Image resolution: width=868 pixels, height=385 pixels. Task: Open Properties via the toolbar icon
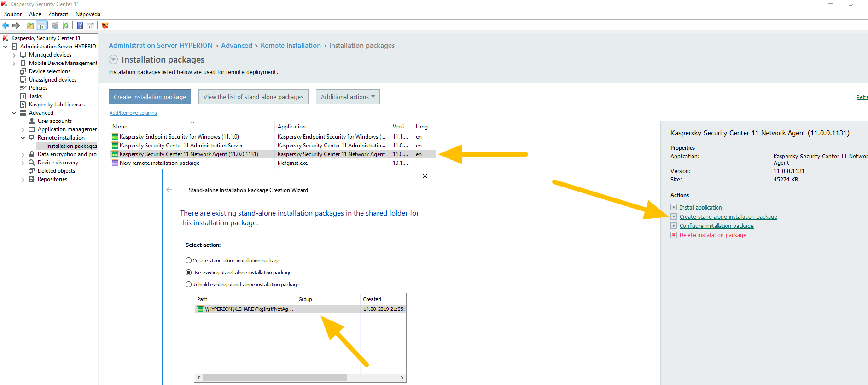click(x=55, y=25)
